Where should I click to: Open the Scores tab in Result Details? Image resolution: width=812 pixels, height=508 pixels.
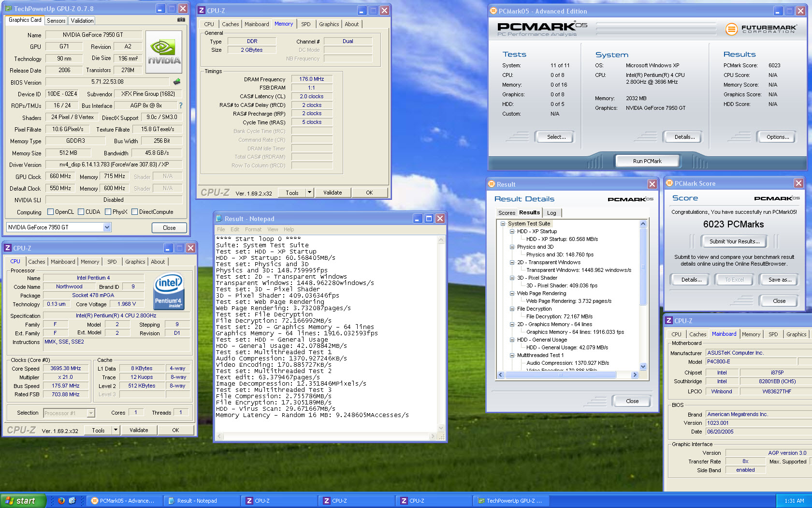pos(507,213)
